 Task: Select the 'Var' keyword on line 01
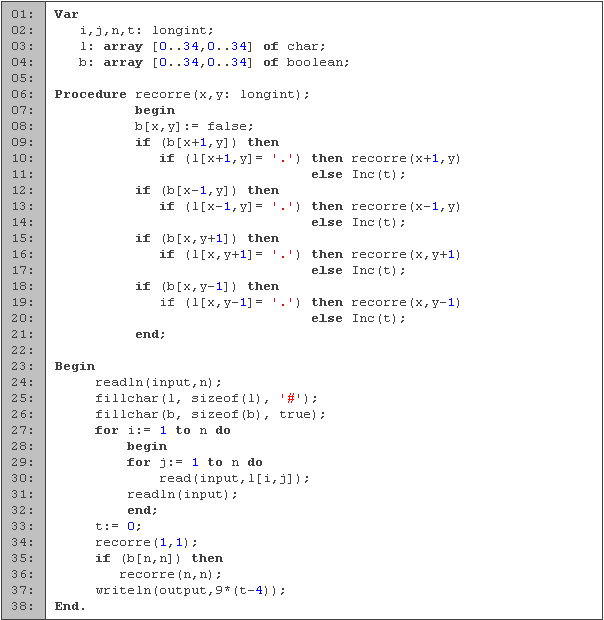(x=66, y=14)
